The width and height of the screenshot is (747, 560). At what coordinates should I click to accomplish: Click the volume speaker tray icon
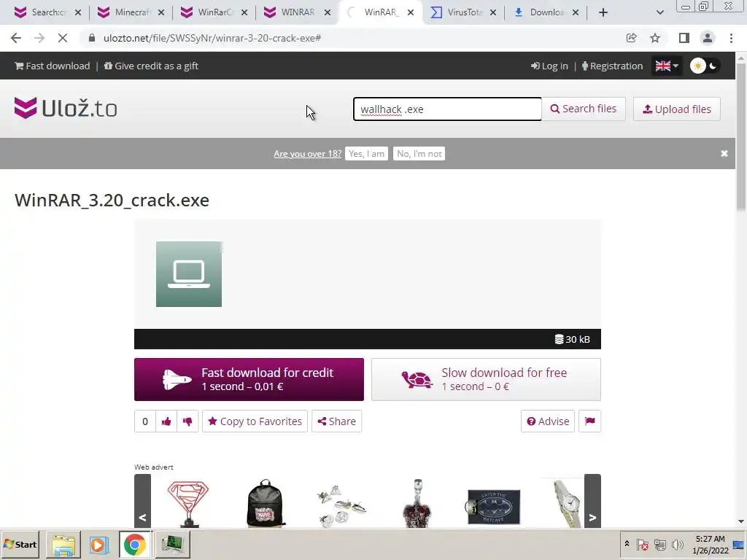pyautogui.click(x=677, y=544)
